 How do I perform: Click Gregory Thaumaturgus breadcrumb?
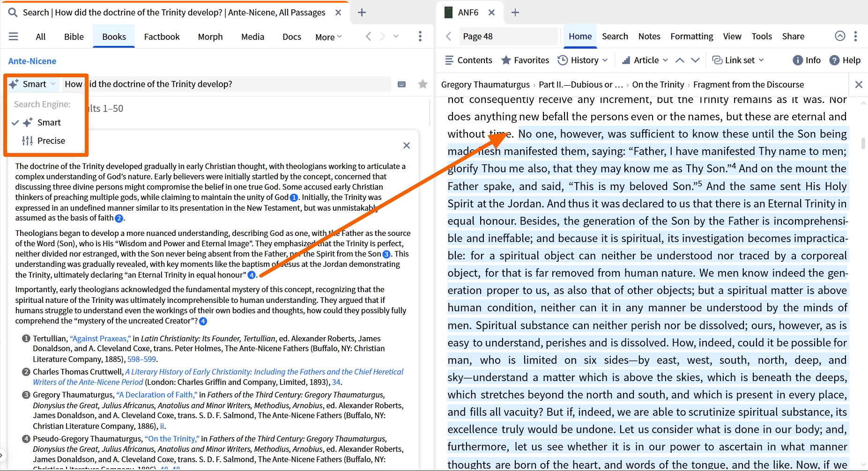[x=485, y=85]
